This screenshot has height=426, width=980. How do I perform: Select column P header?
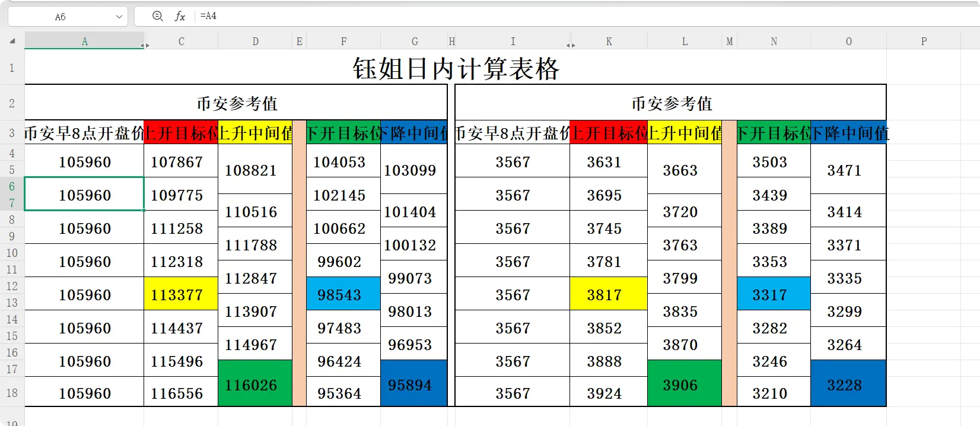[924, 41]
